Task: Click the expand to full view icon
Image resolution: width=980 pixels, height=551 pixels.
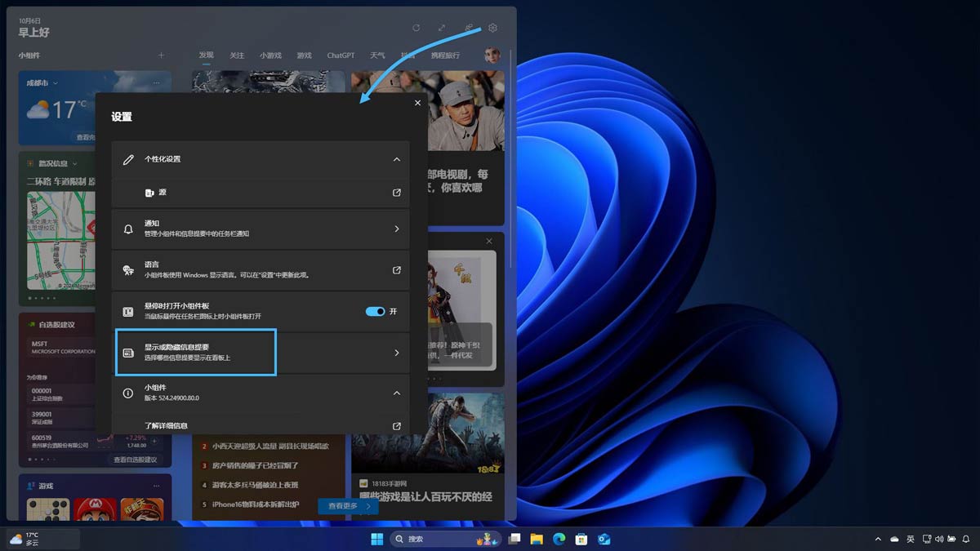Action: pos(442,28)
